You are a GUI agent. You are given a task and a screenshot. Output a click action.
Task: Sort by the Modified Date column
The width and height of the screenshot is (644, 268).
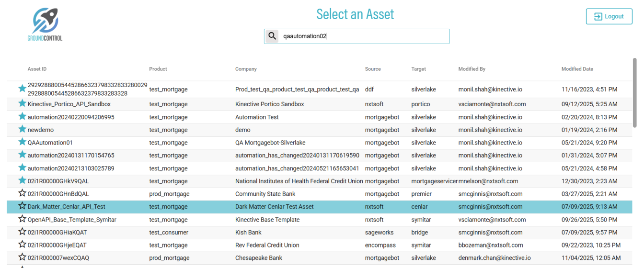[x=577, y=69]
